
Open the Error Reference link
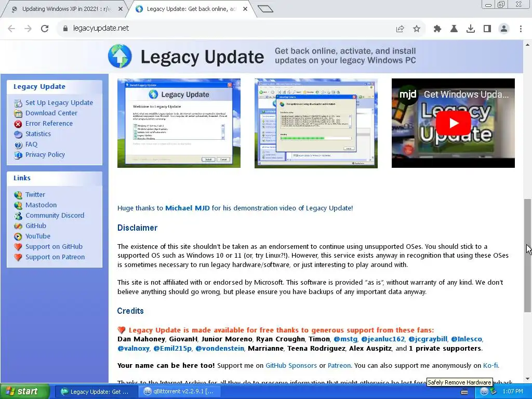coord(49,124)
